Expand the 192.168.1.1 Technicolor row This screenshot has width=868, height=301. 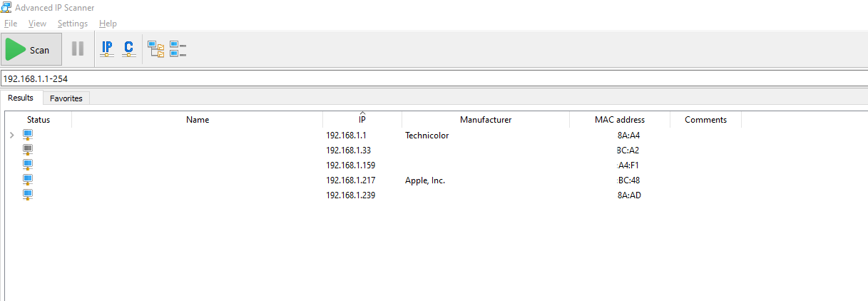pyautogui.click(x=11, y=136)
